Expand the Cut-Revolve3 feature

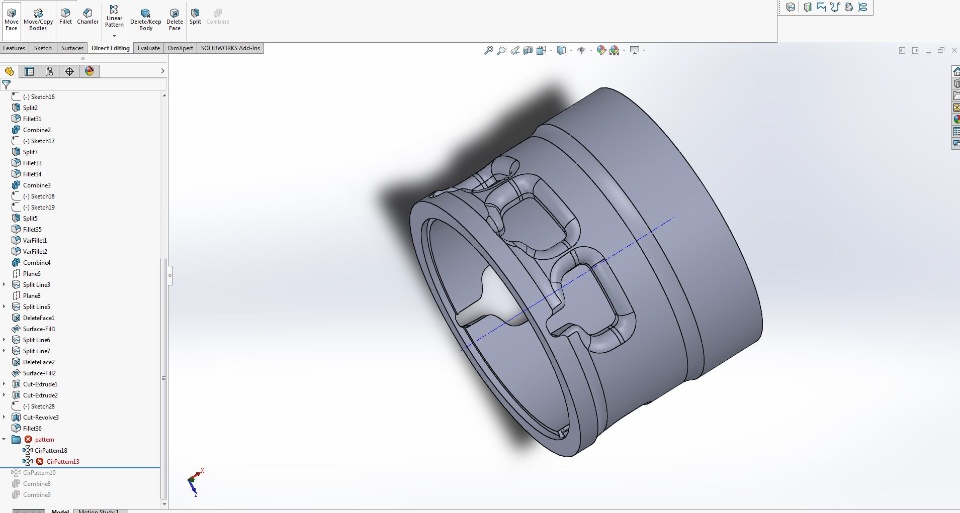pos(4,418)
